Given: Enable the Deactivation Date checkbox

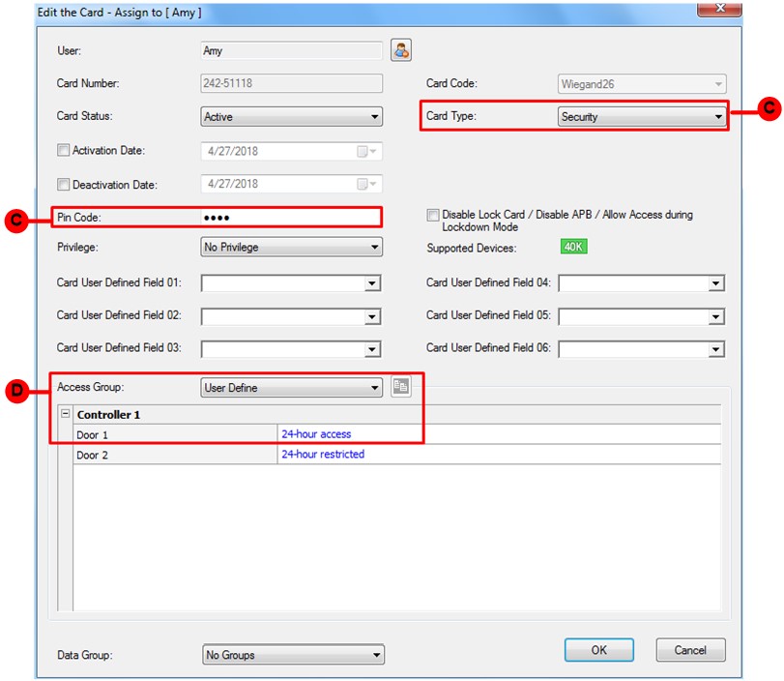Looking at the screenshot, I should (x=63, y=185).
